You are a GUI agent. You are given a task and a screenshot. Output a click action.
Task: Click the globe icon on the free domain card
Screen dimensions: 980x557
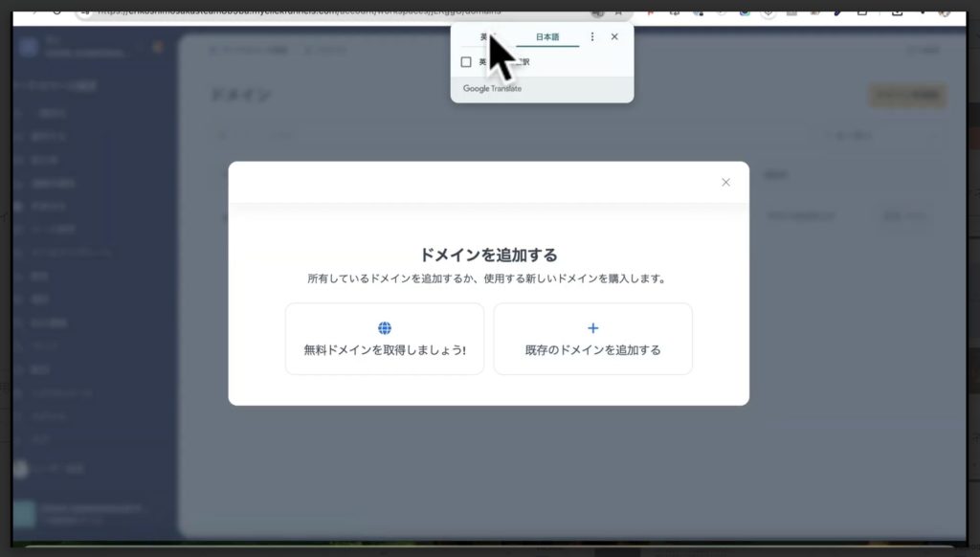[x=384, y=327]
